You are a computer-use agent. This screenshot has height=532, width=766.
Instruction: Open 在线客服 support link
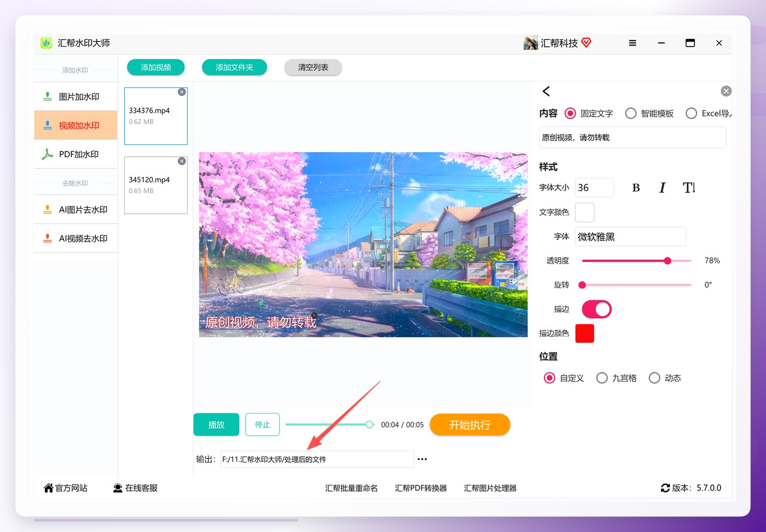[135, 488]
